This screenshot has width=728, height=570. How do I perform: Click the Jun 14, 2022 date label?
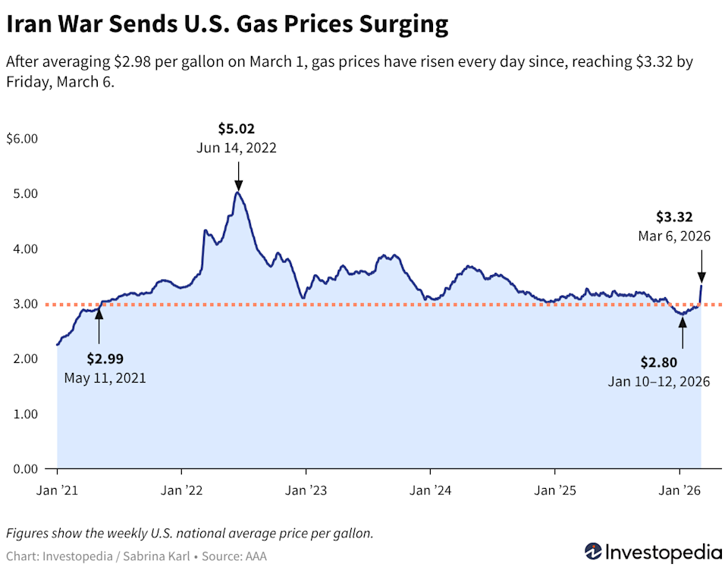[238, 148]
